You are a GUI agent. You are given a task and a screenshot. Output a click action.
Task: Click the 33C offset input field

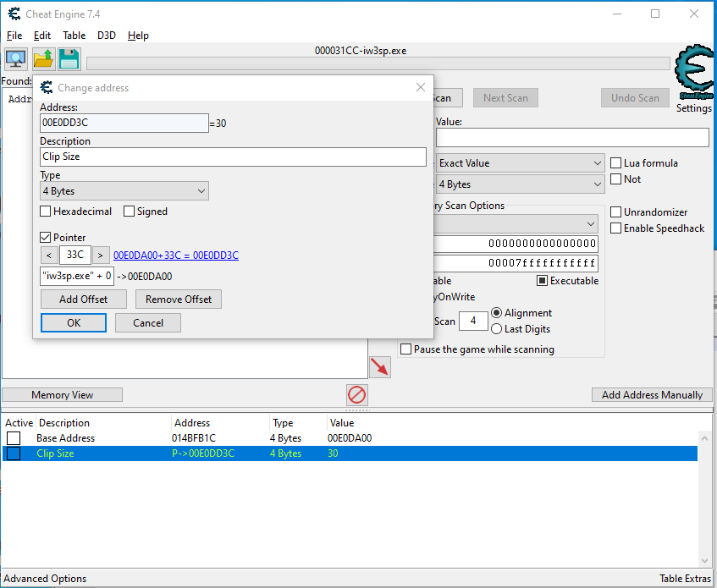(75, 255)
